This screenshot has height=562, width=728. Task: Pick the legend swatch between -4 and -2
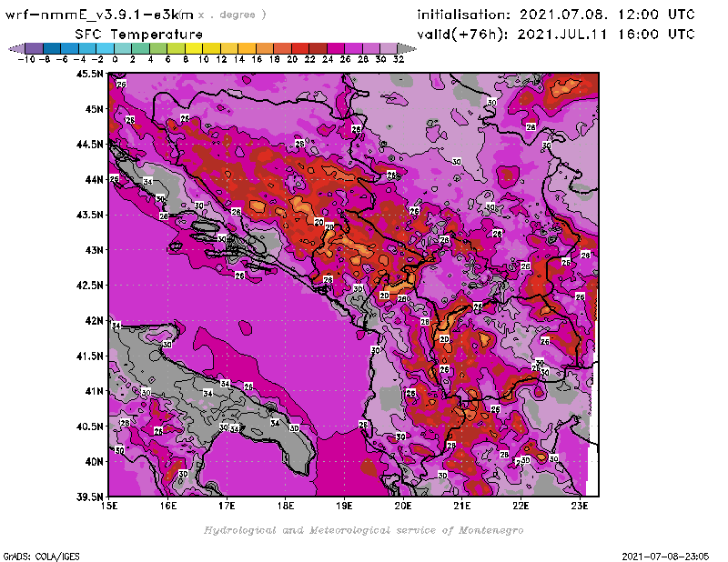tap(87, 48)
